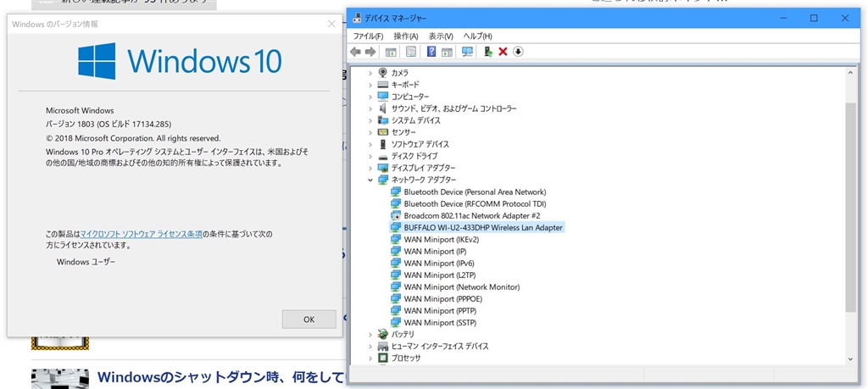Click the Device Manager title bar icon
Screen dimensions: 868x389
pyautogui.click(x=357, y=19)
